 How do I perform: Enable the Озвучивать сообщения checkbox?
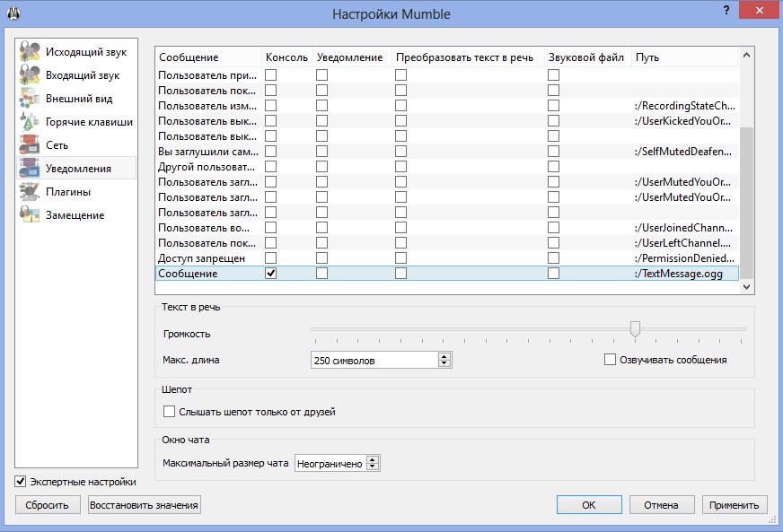pyautogui.click(x=611, y=360)
